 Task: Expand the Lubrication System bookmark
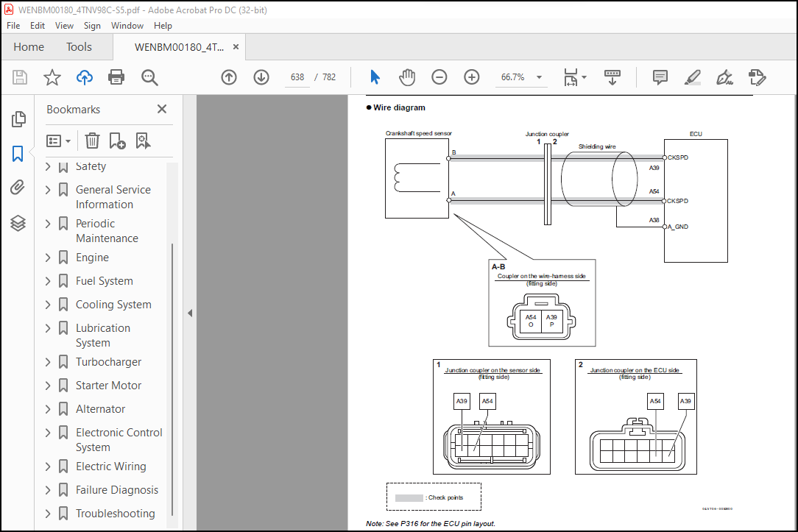click(48, 328)
